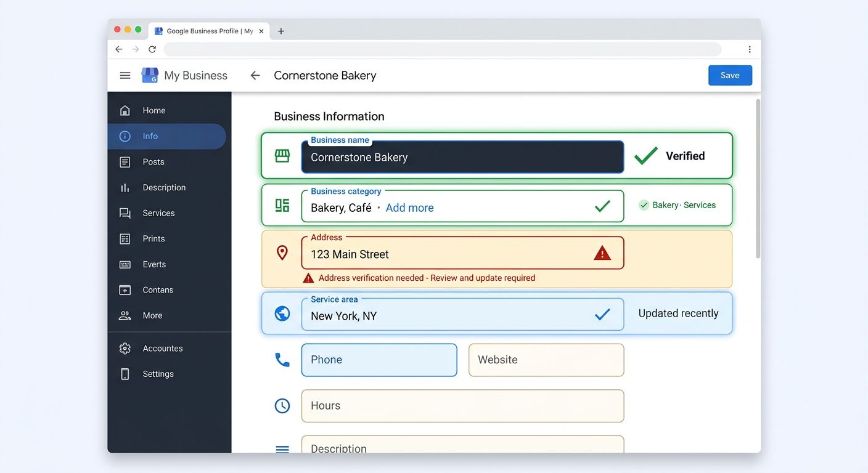This screenshot has height=473, width=868.
Task: Click the category grid icon beside Business category
Action: pos(282,205)
